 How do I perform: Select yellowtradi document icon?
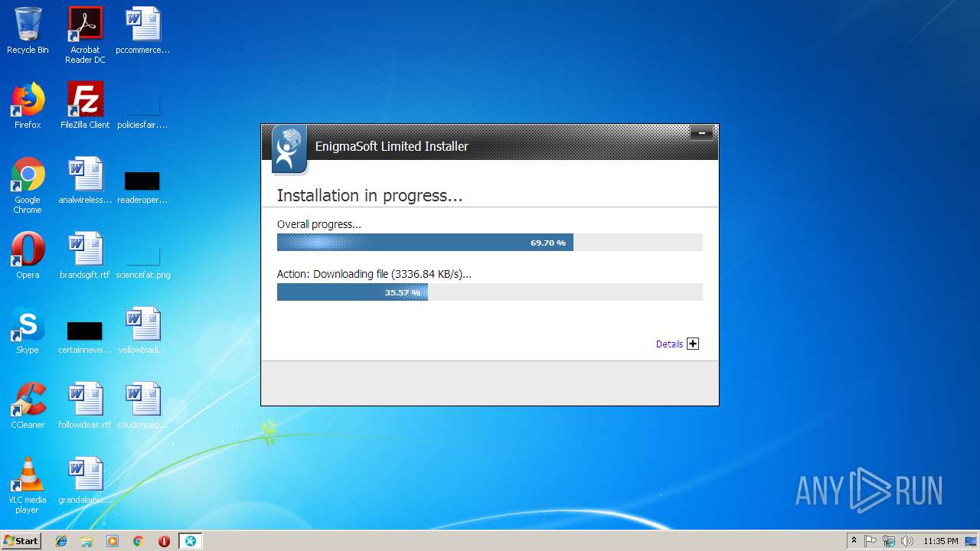click(x=143, y=331)
